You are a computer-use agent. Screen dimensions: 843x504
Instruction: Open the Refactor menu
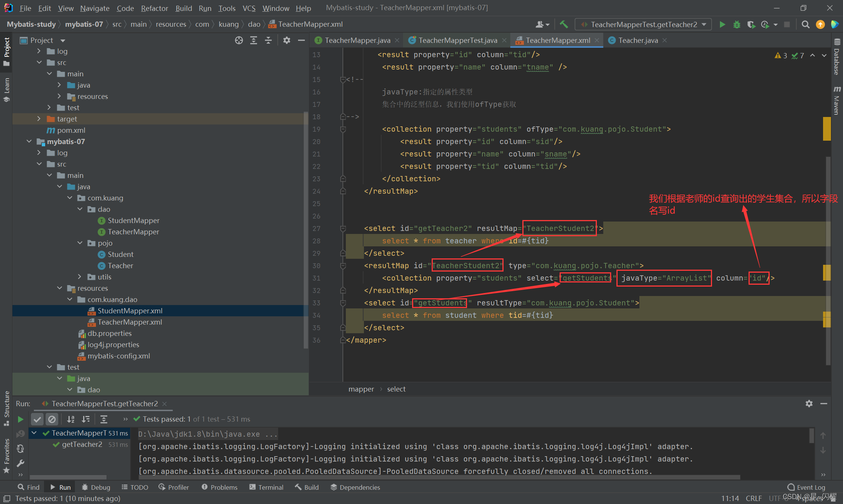(154, 8)
